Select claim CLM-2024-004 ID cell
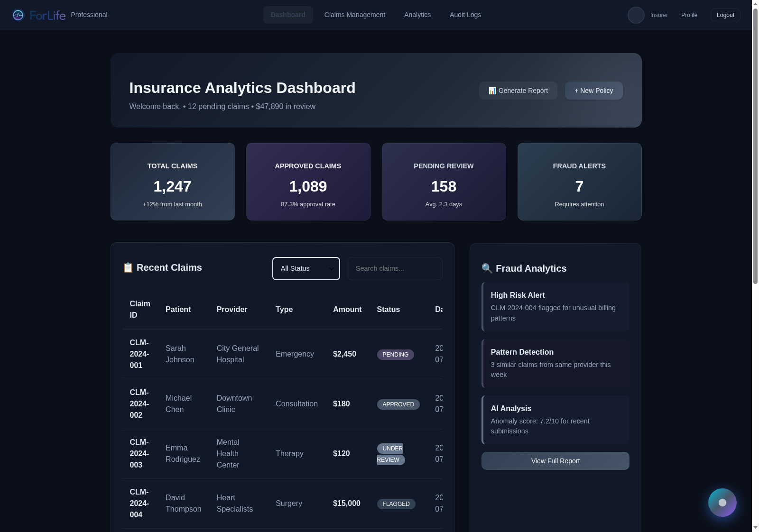Viewport: 759px width, 532px height. pos(139,504)
